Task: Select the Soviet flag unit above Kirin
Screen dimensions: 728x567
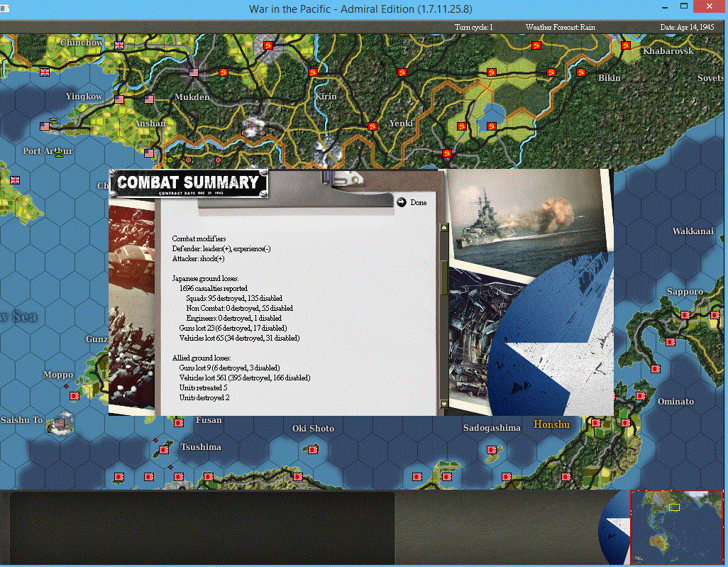Action: point(312,72)
